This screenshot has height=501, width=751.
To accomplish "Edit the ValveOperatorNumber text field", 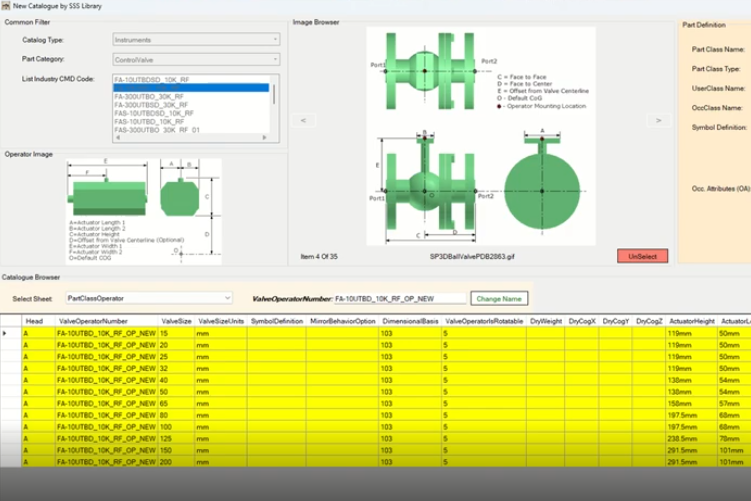I will click(400, 298).
